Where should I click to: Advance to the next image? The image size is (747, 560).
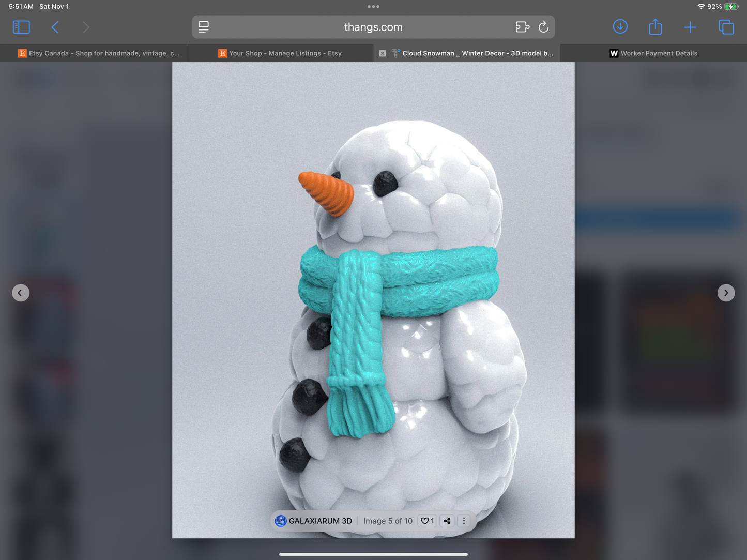click(x=726, y=293)
